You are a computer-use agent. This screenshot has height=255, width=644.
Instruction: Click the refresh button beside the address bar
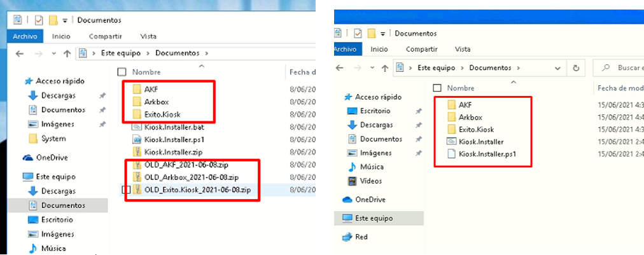[x=575, y=67]
